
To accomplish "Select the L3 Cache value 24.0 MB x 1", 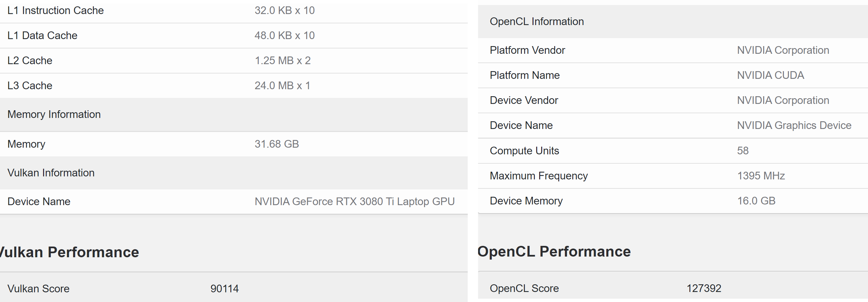I will coord(282,86).
